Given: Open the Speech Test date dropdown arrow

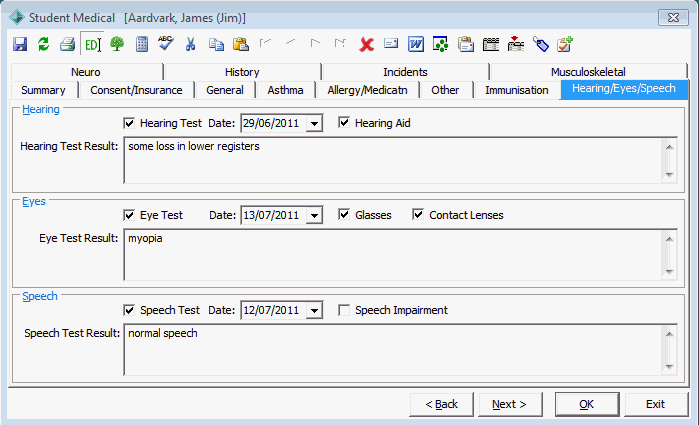Looking at the screenshot, I should [x=314, y=310].
